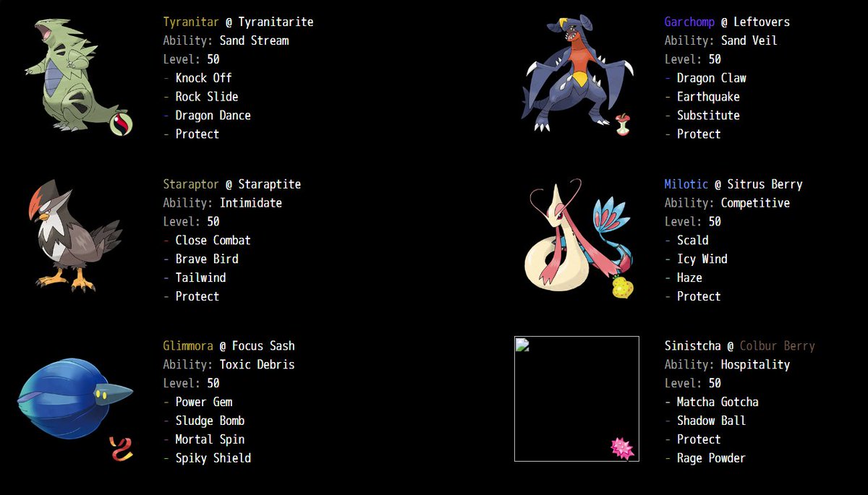The width and height of the screenshot is (868, 495).
Task: Click Sinistcha's Protect move
Action: pos(698,440)
